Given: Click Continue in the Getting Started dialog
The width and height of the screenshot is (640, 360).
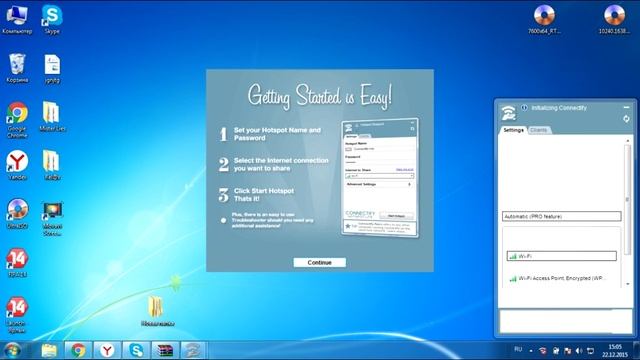Looking at the screenshot, I should tap(320, 262).
